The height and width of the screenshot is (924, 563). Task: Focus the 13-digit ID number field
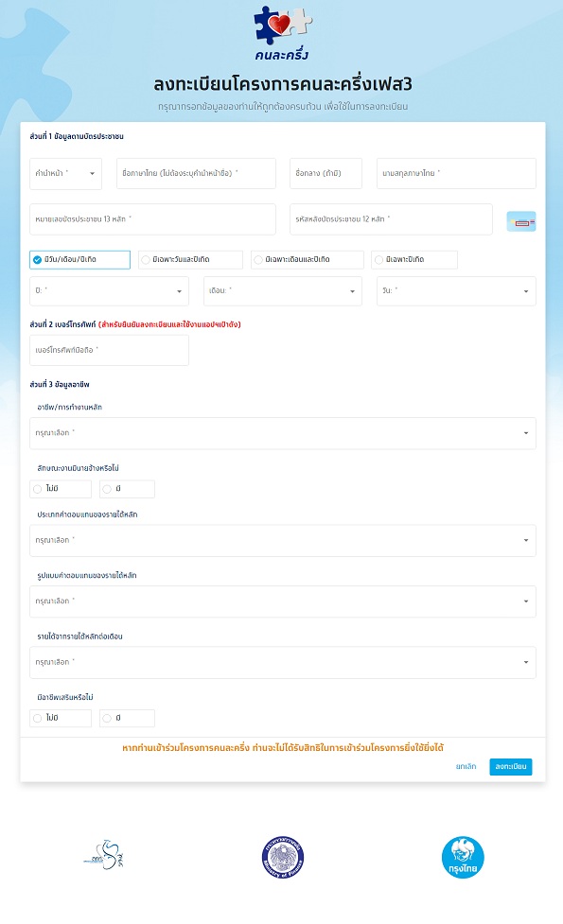(x=152, y=219)
